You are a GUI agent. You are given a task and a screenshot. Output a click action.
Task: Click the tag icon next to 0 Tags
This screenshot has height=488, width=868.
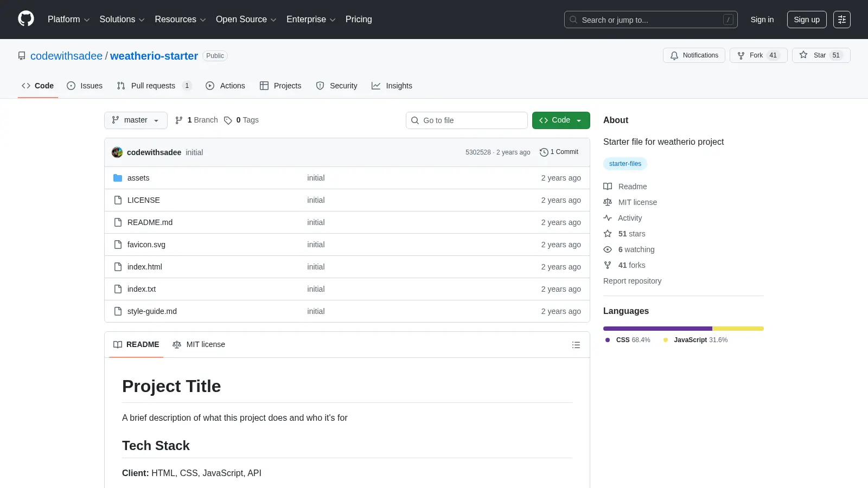point(228,120)
